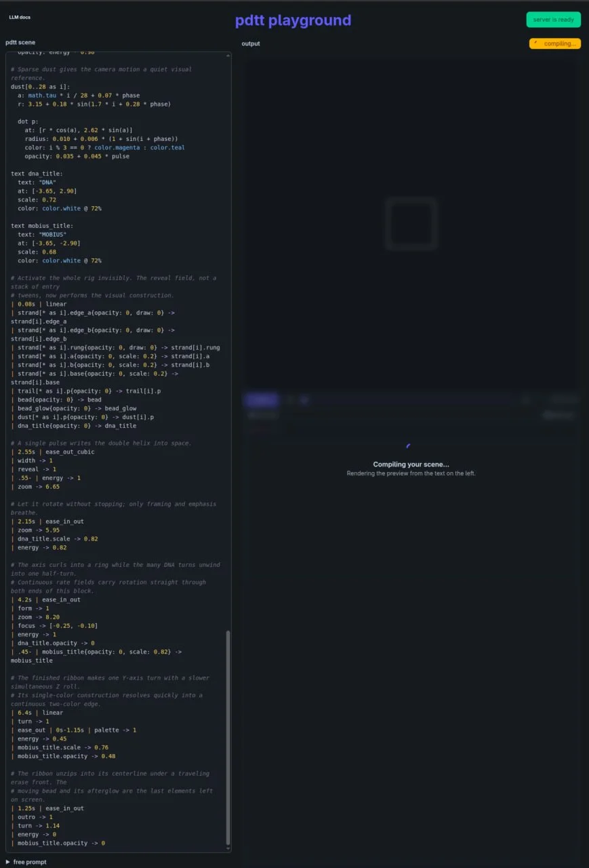Click the 'text mobius_title:' declaration line

[x=42, y=226]
